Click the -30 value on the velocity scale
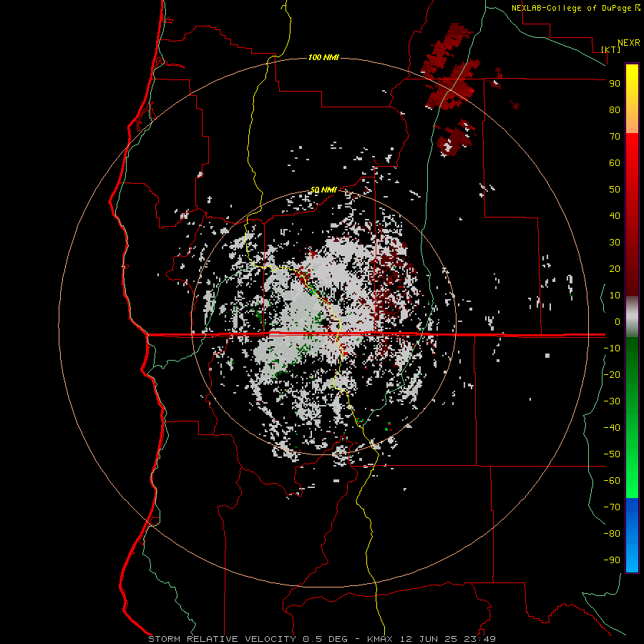The width and height of the screenshot is (644, 644). 612,401
